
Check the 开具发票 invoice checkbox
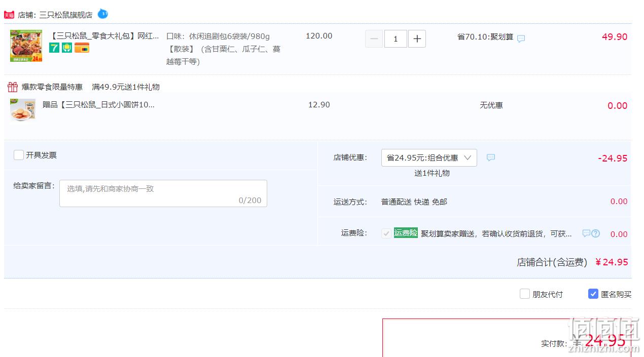click(x=19, y=155)
